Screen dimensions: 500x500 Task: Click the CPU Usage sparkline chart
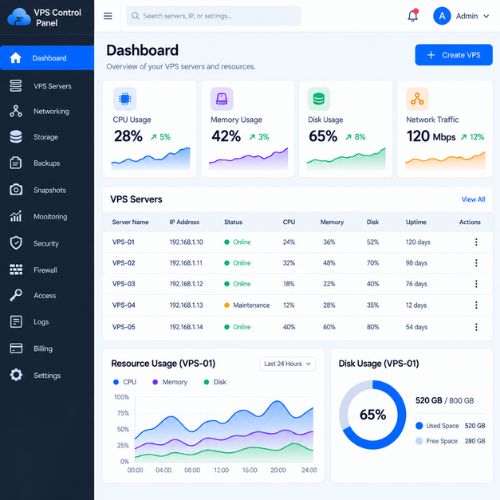pyautogui.click(x=151, y=158)
